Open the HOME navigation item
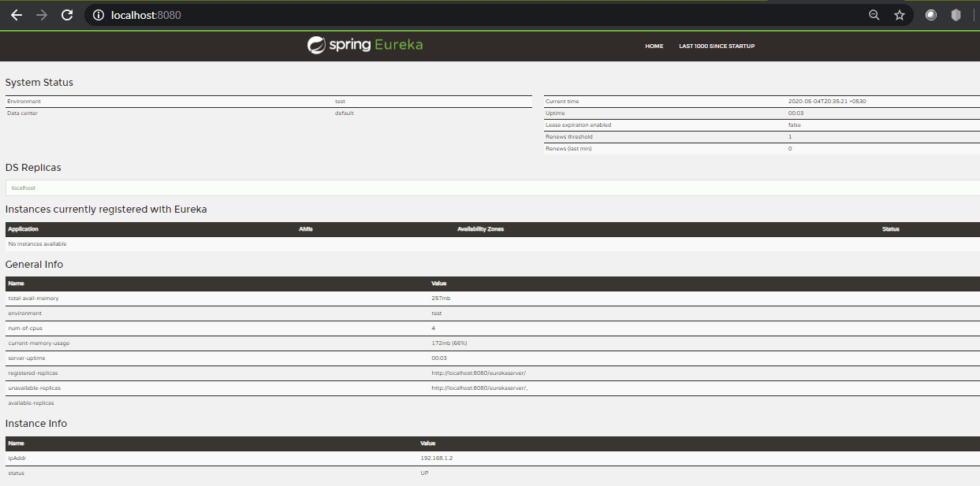Viewport: 980px width, 486px height. [654, 46]
